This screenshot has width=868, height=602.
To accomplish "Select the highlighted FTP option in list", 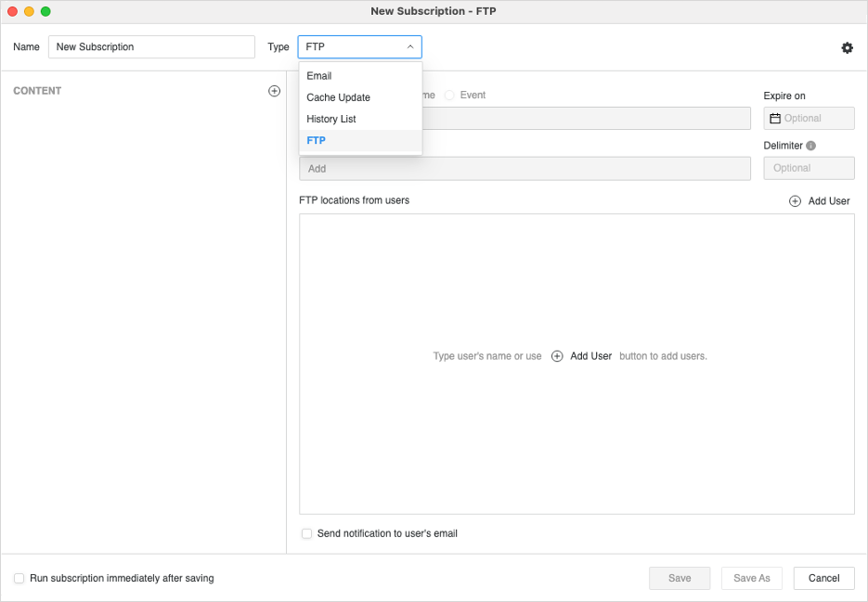I will (x=317, y=141).
